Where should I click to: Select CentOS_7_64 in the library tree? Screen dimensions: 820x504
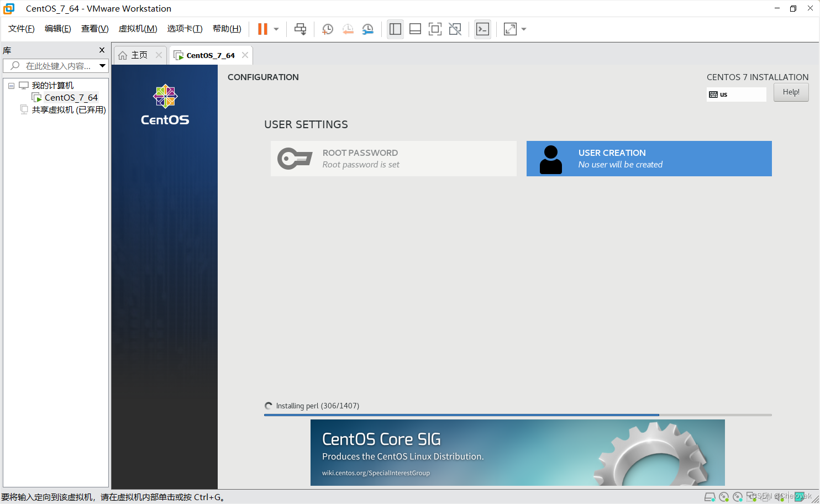[71, 98]
